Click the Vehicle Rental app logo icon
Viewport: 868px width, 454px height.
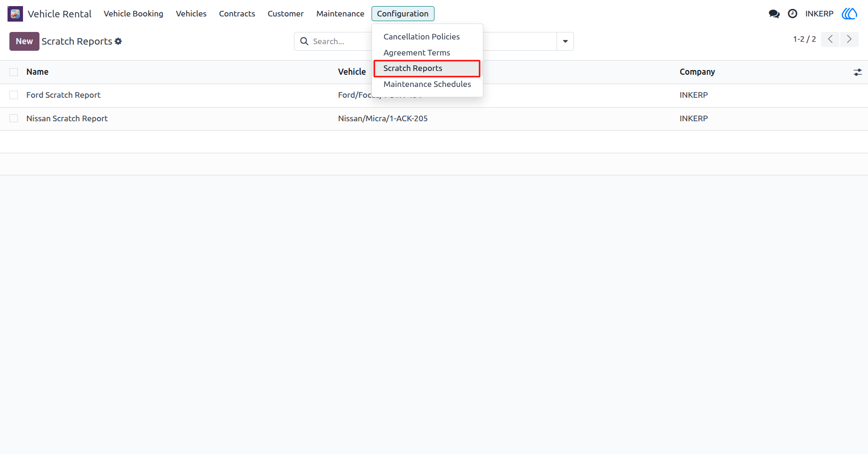(15, 14)
